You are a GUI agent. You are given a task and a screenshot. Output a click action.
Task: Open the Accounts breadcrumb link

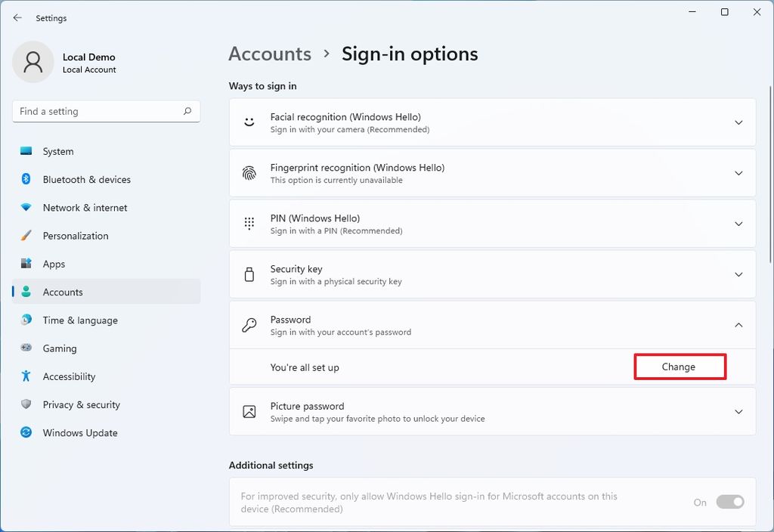[x=270, y=54]
